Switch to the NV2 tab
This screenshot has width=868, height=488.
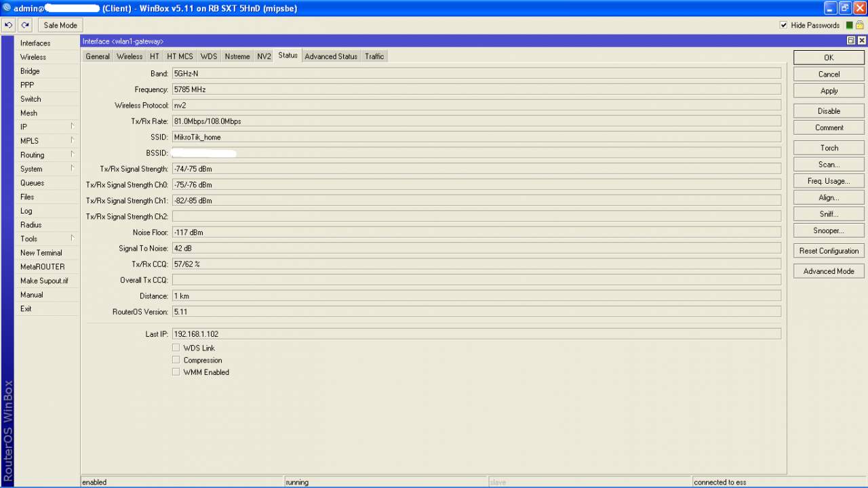pos(264,56)
